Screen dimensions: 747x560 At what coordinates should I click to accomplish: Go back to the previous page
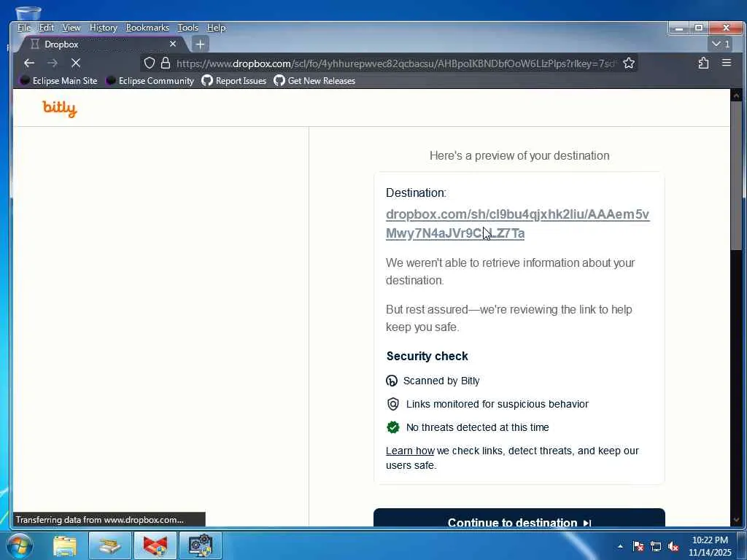click(29, 63)
